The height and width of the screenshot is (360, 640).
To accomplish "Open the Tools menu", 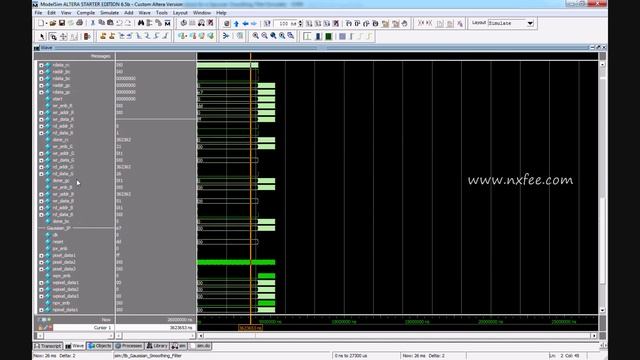I will 162,13.
